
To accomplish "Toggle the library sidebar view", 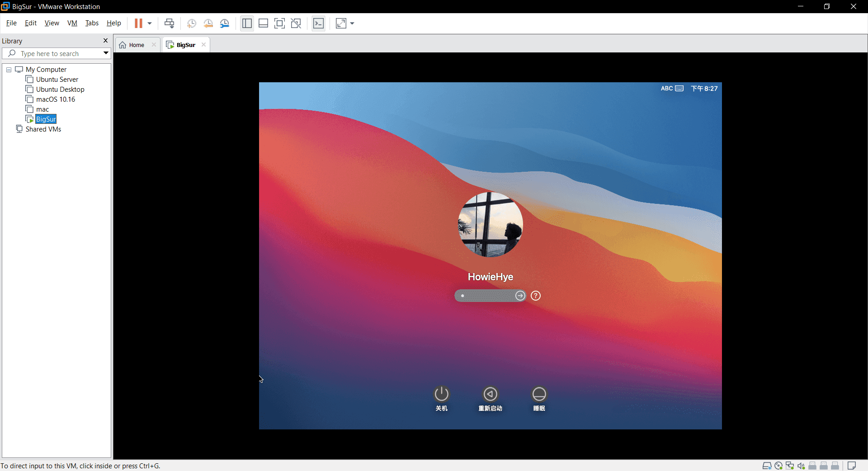I will [247, 24].
